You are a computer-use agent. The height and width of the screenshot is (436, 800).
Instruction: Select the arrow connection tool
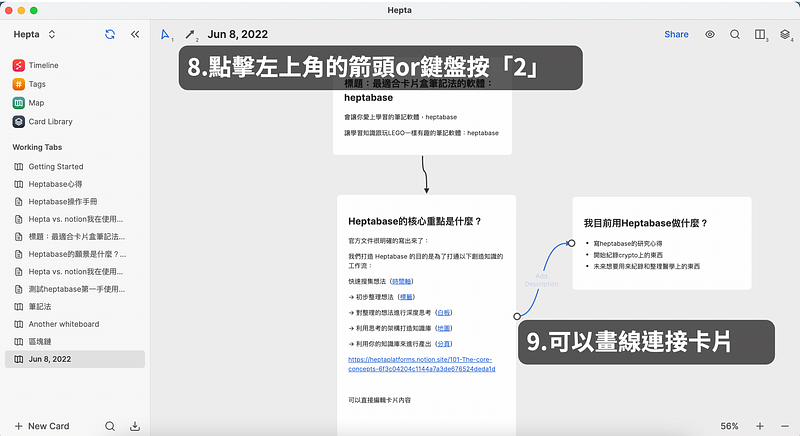(190, 34)
